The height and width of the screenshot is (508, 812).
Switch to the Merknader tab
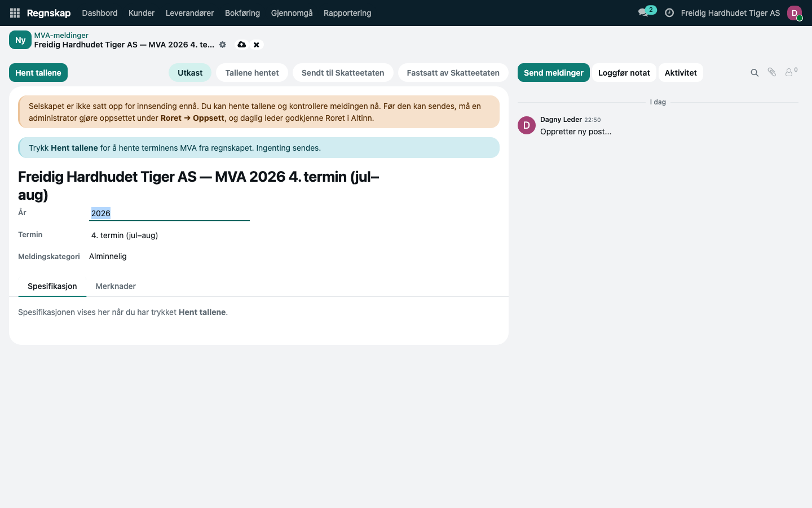[116, 286]
